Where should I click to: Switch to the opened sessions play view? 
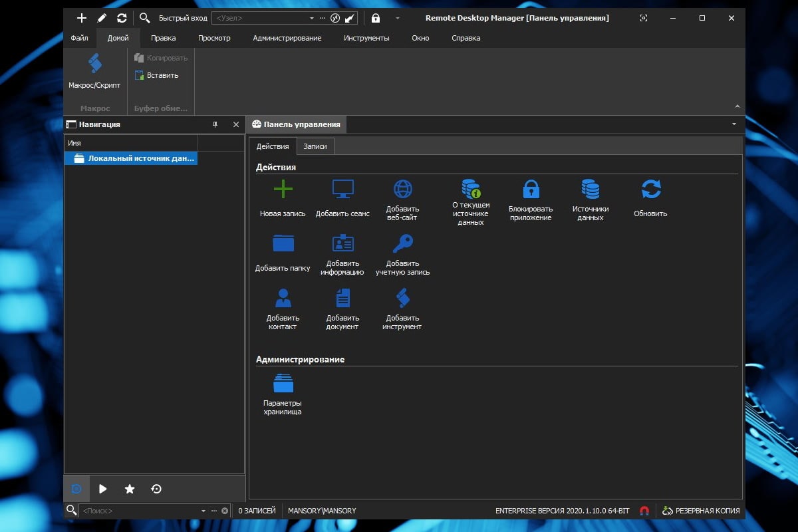(x=103, y=489)
